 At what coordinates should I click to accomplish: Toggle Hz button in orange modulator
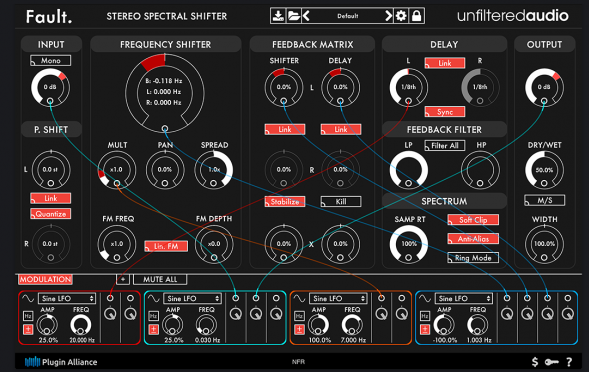[x=299, y=316]
